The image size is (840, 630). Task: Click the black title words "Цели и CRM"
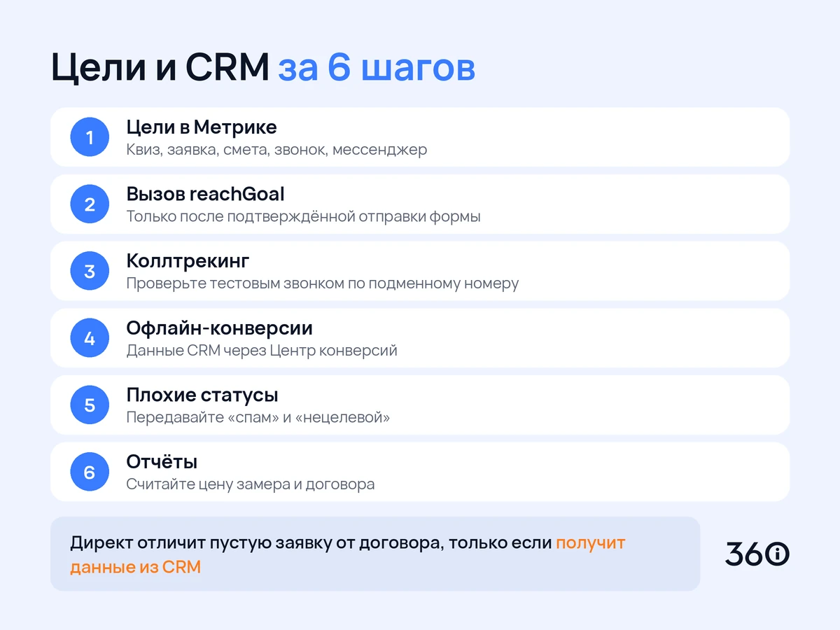tap(160, 69)
